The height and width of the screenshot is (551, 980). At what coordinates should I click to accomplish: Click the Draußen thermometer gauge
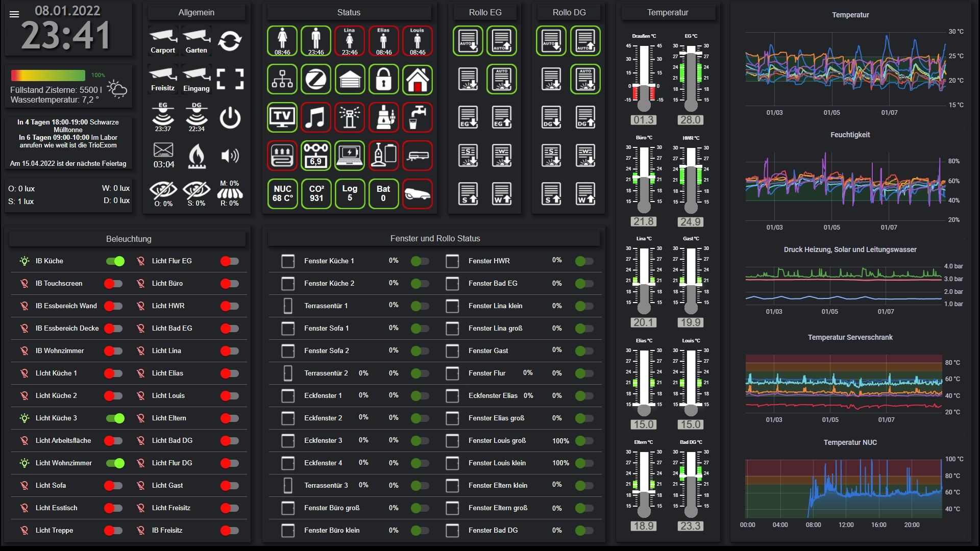pos(644,78)
